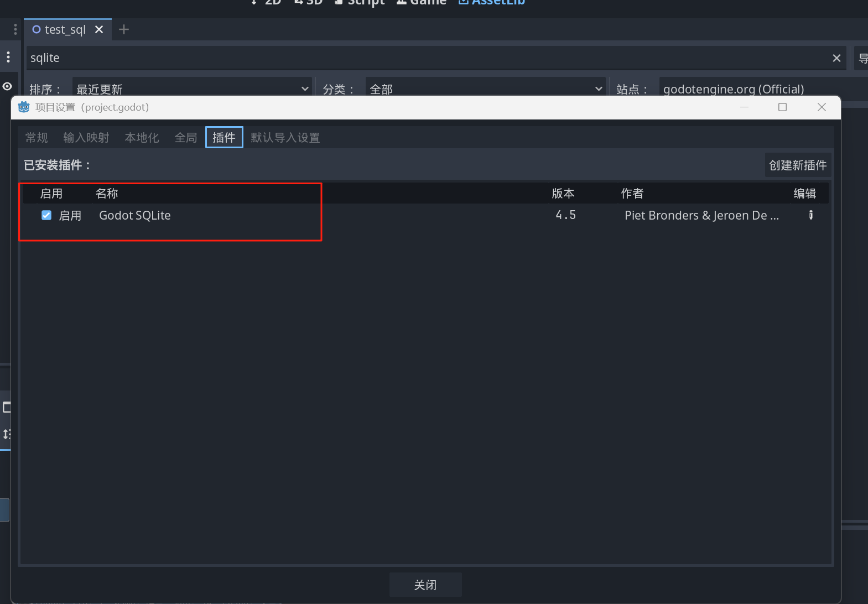
Task: Click the 名称 column header
Action: 107,193
